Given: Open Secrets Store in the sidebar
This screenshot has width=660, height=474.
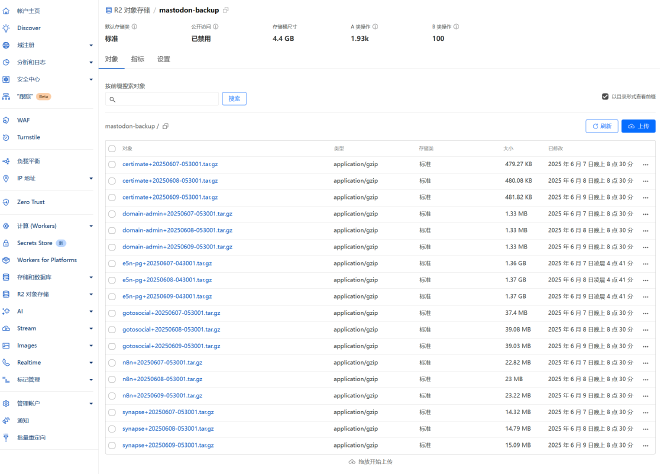Looking at the screenshot, I should tap(35, 243).
